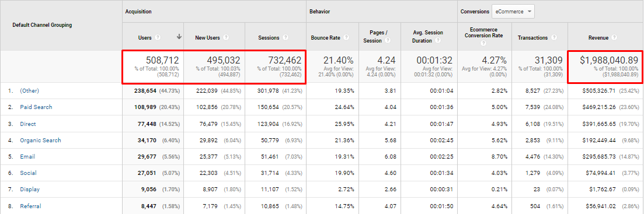Click Email pages per session 6.08
The height and width of the screenshot is (214, 644).
click(x=390, y=157)
